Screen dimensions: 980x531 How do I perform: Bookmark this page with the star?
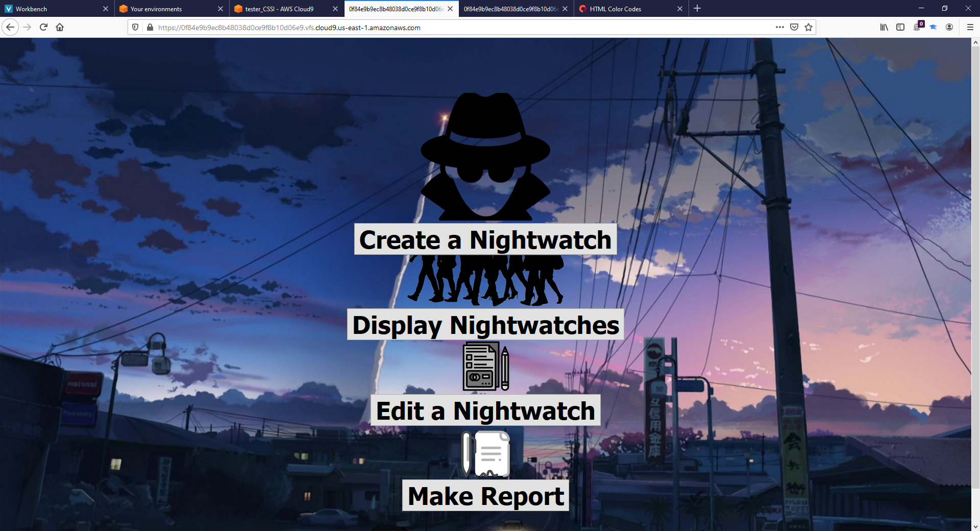click(x=808, y=27)
